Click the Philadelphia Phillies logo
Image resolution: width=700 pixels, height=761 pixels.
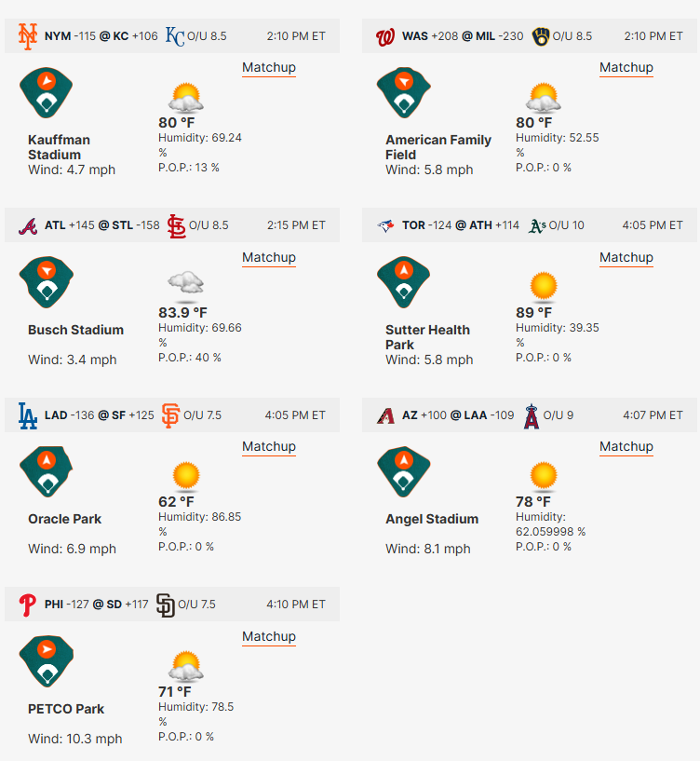28,605
